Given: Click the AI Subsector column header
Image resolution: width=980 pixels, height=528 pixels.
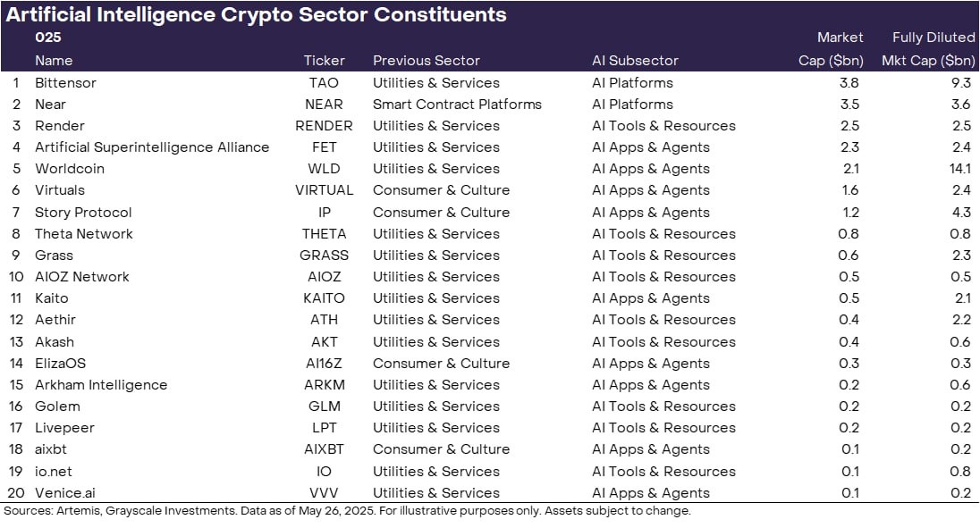Looking at the screenshot, I should click(x=635, y=61).
